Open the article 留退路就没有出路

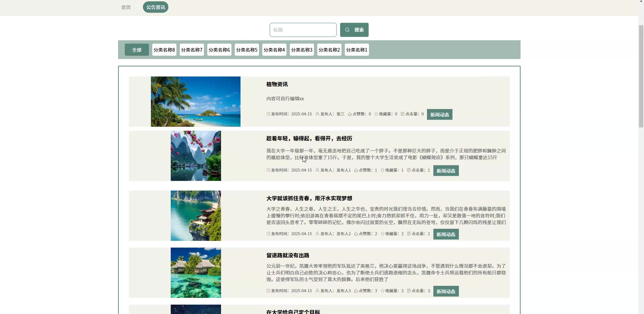(288, 255)
